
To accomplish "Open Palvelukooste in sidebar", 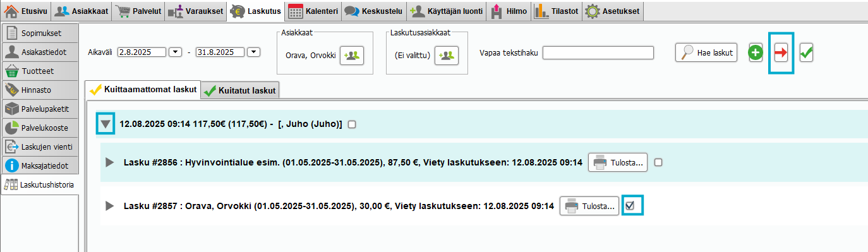I will 40,128.
